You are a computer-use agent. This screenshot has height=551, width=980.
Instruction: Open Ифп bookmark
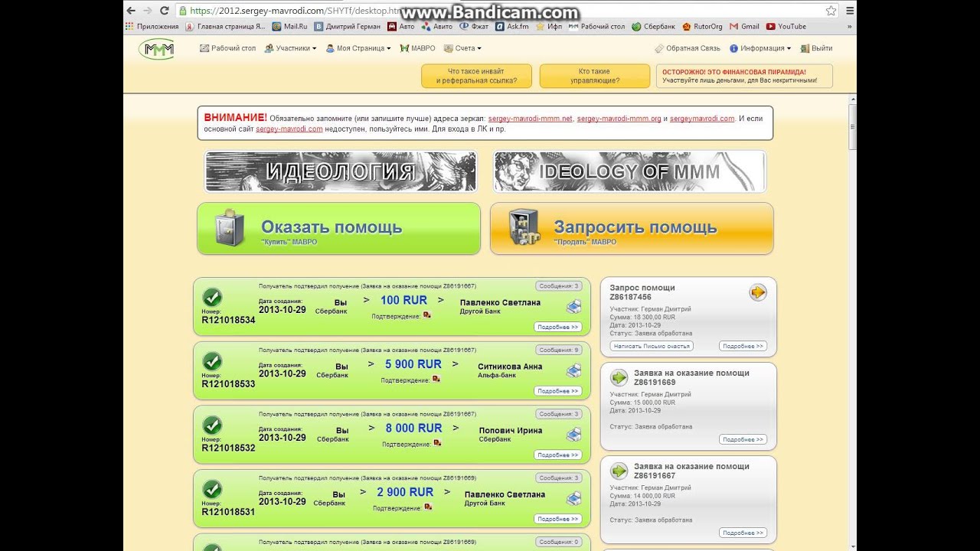(x=549, y=26)
